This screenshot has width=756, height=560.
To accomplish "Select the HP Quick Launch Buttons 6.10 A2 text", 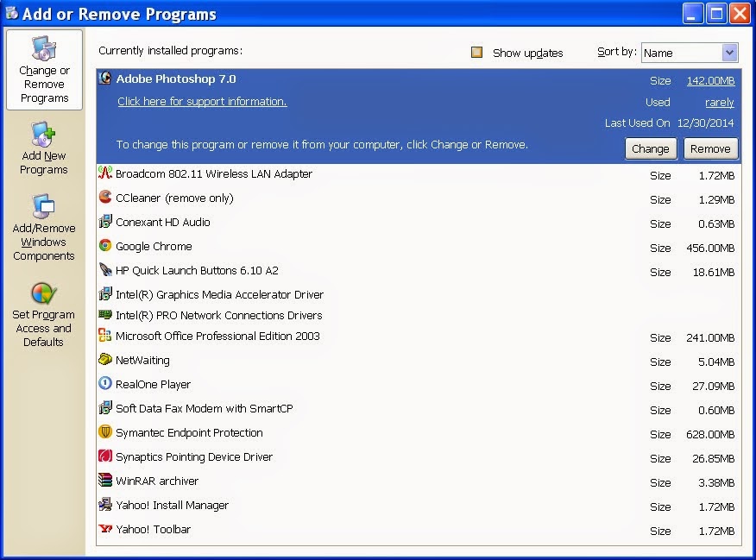I will (197, 270).
